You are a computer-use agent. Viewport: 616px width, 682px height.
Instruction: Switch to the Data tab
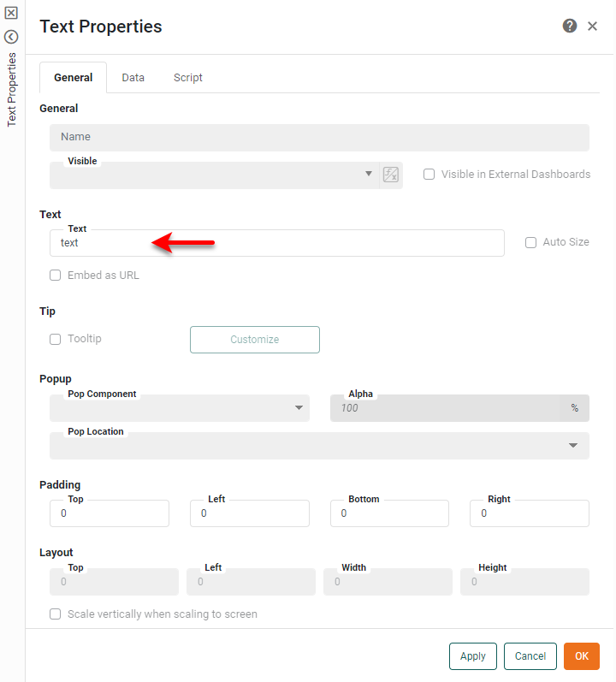[x=133, y=77]
